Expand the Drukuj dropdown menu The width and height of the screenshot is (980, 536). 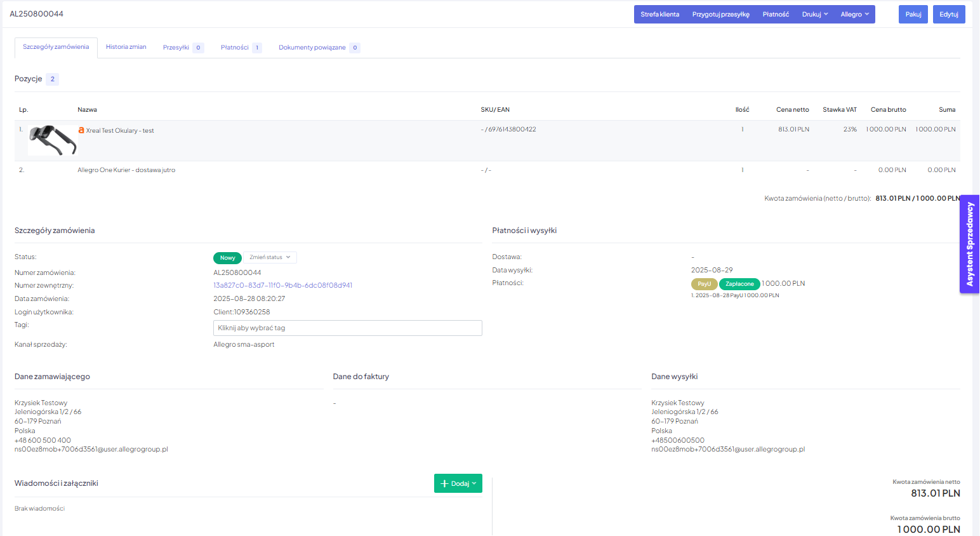tap(814, 15)
